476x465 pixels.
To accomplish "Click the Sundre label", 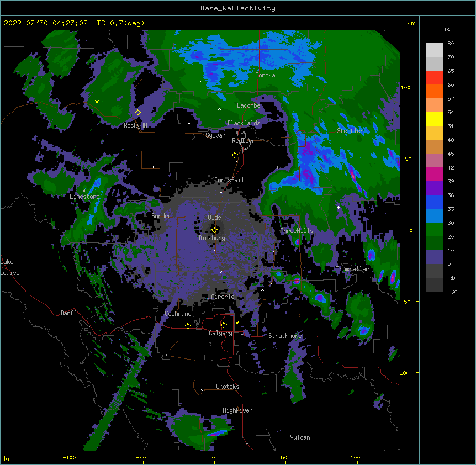I will click(161, 216).
